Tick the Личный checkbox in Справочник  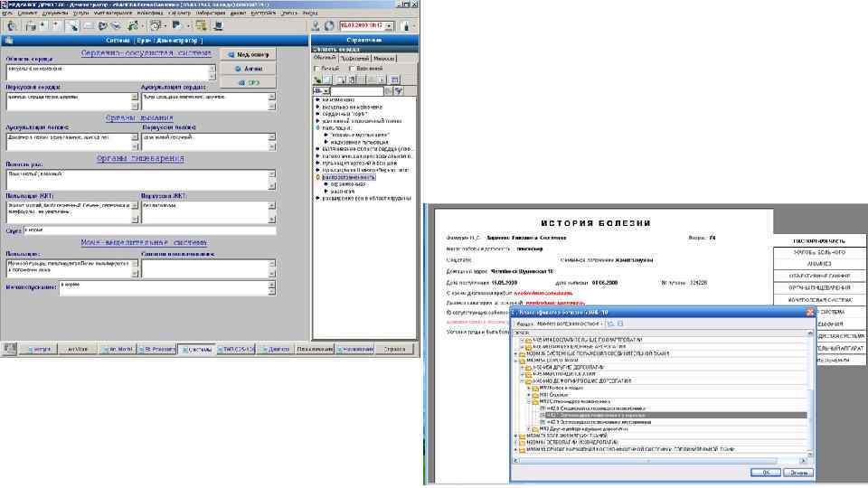316,68
